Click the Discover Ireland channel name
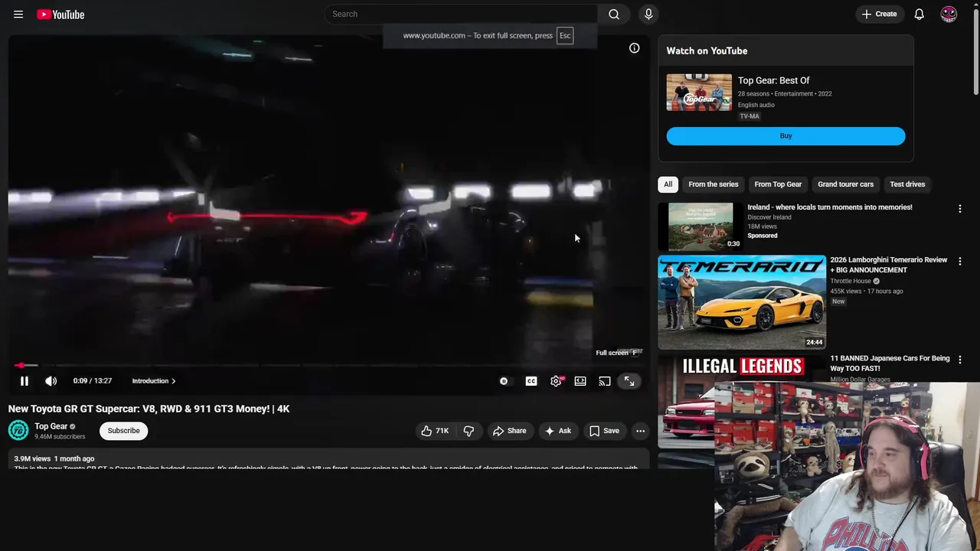 (x=769, y=217)
